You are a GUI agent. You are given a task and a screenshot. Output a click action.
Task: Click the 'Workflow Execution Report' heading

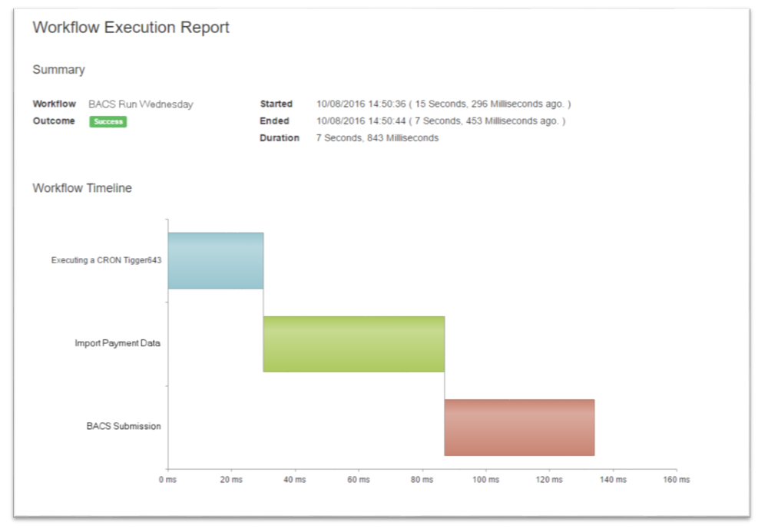131,28
